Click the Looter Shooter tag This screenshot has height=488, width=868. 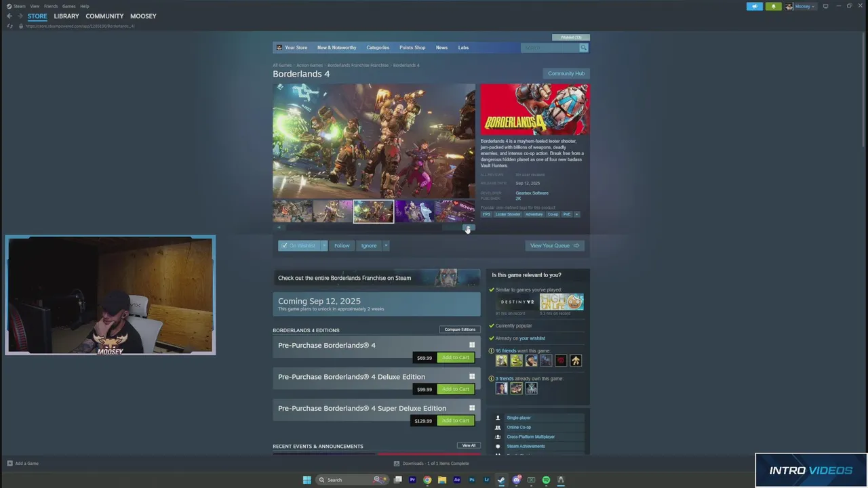[x=507, y=214]
